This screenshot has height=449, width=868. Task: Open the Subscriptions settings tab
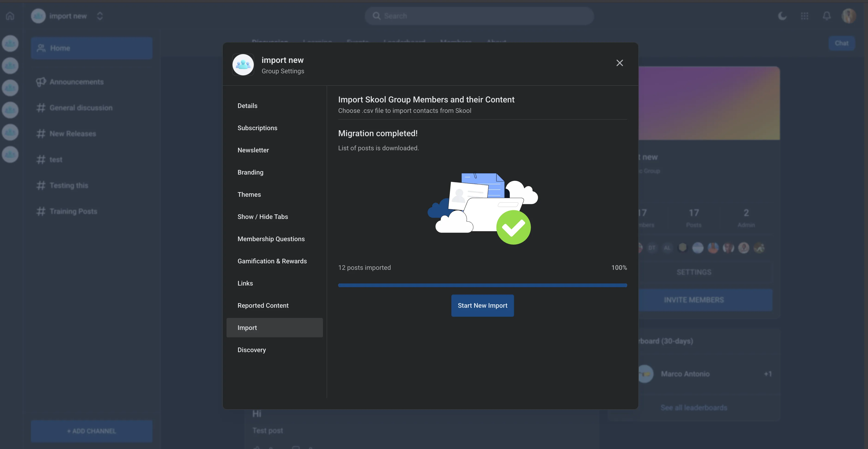(257, 128)
